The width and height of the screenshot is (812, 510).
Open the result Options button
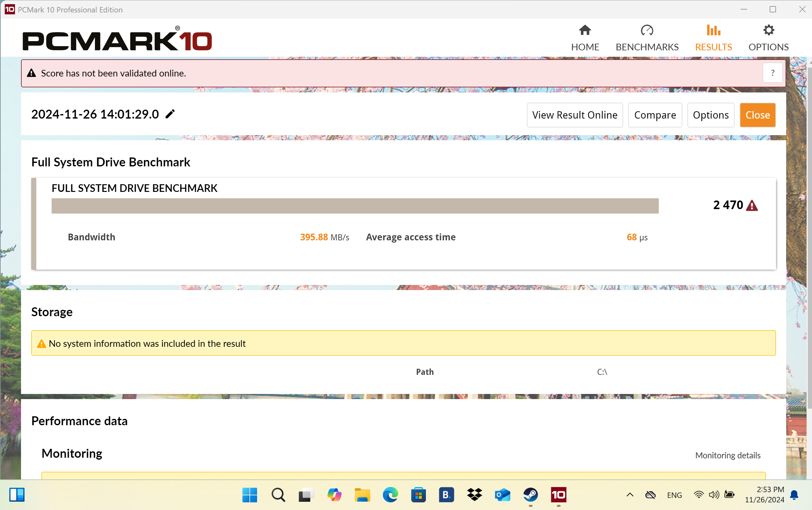click(711, 115)
